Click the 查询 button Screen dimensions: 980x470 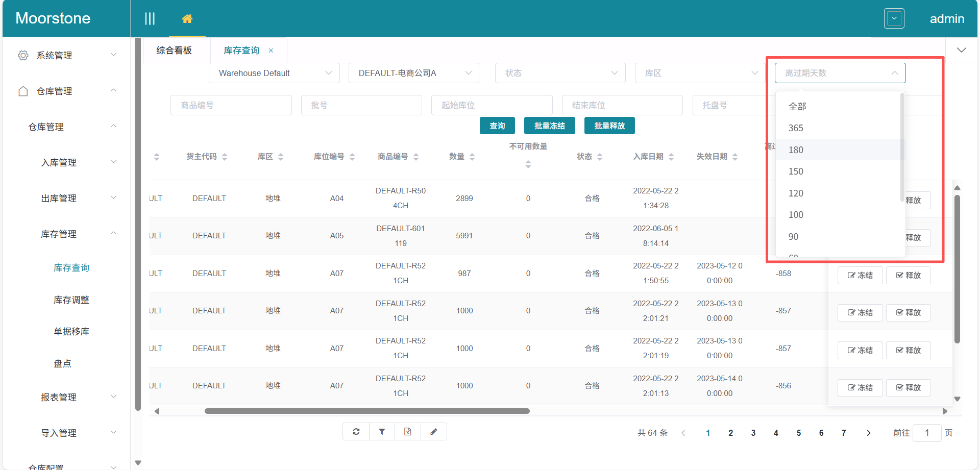497,126
